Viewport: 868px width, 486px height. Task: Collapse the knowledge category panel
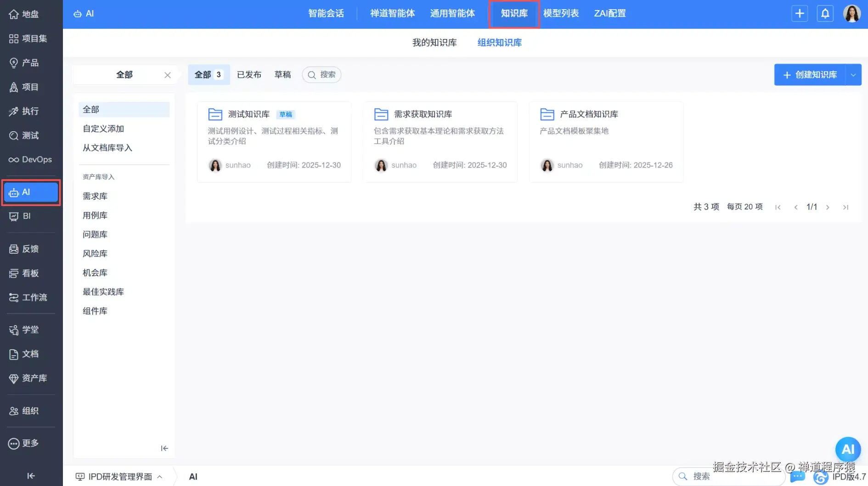[164, 448]
